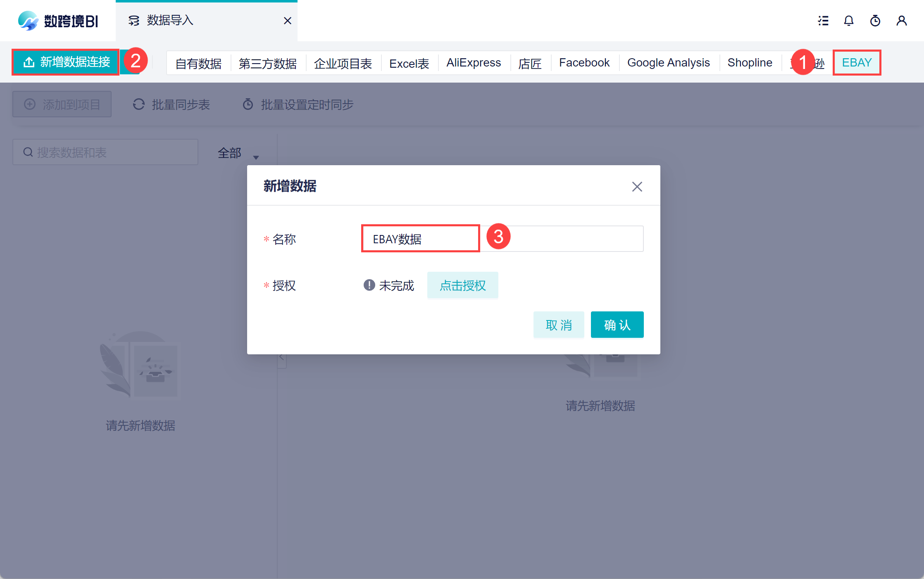Click the 数跨境BI logo
The image size is (924, 579).
coord(58,21)
